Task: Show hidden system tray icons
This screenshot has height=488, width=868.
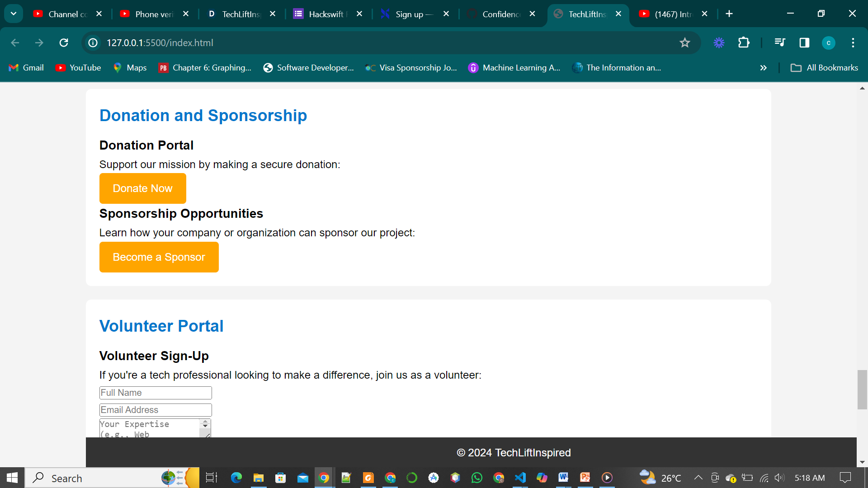Action: point(698,478)
